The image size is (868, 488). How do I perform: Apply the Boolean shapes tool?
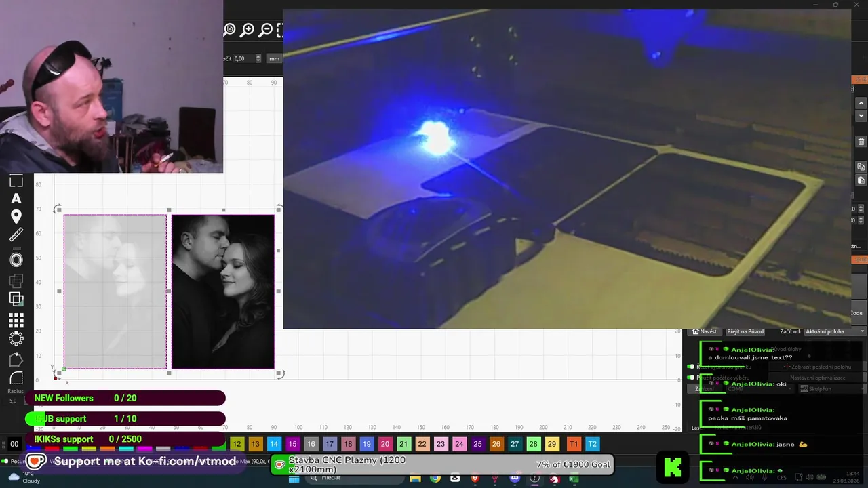click(16, 299)
